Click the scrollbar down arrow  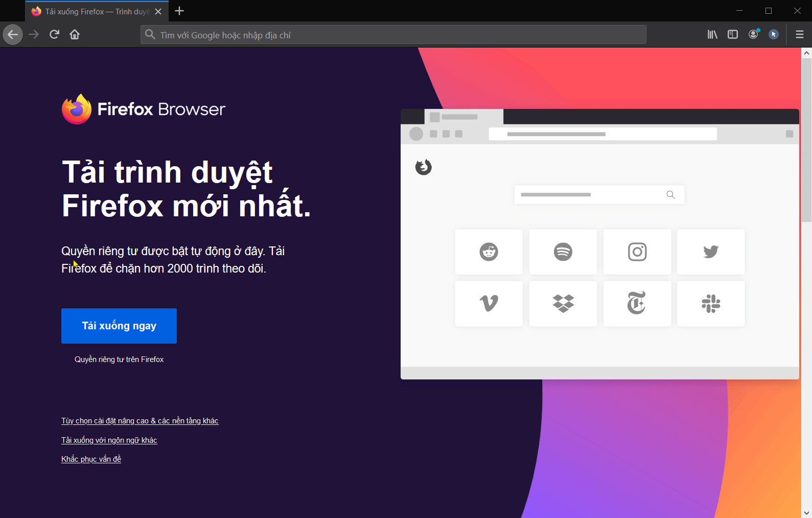click(x=806, y=513)
